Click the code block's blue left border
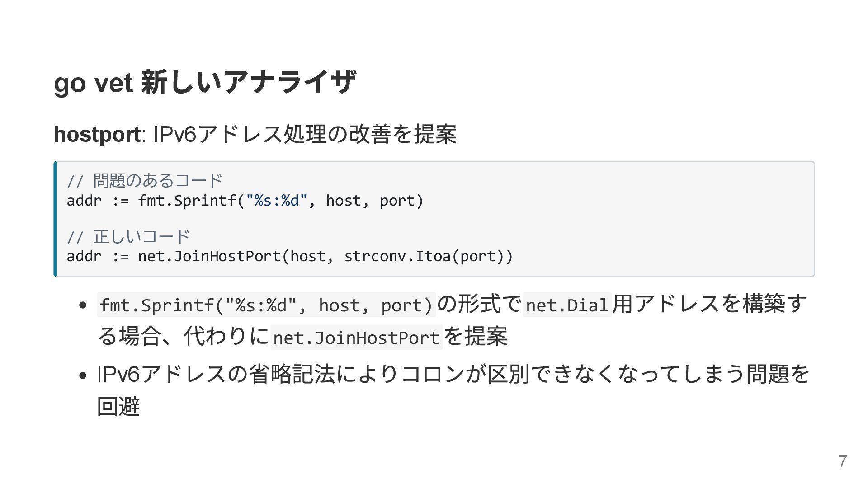Viewport: 868px width, 488px height. pos(55,219)
